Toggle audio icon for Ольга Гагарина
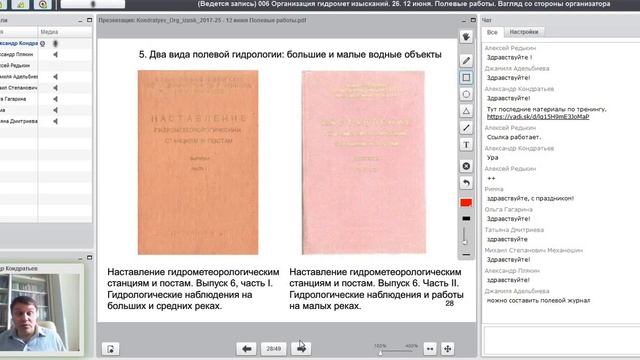This screenshot has height=360, width=640. coord(55,99)
